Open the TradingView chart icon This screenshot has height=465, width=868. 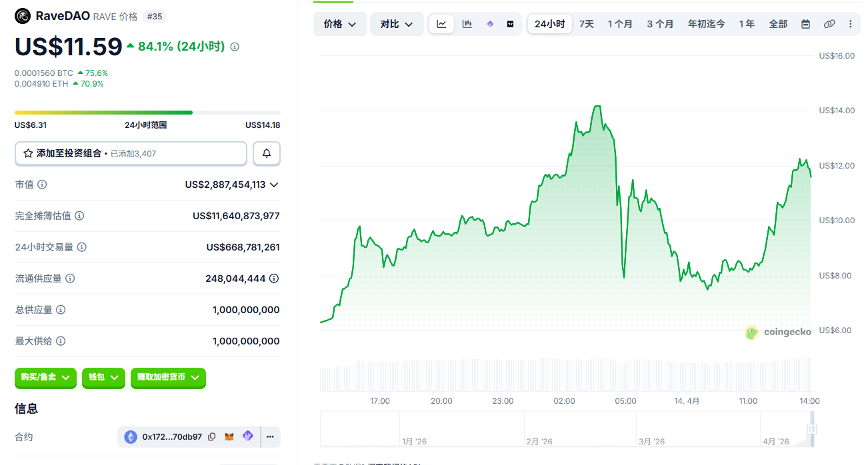pos(511,24)
